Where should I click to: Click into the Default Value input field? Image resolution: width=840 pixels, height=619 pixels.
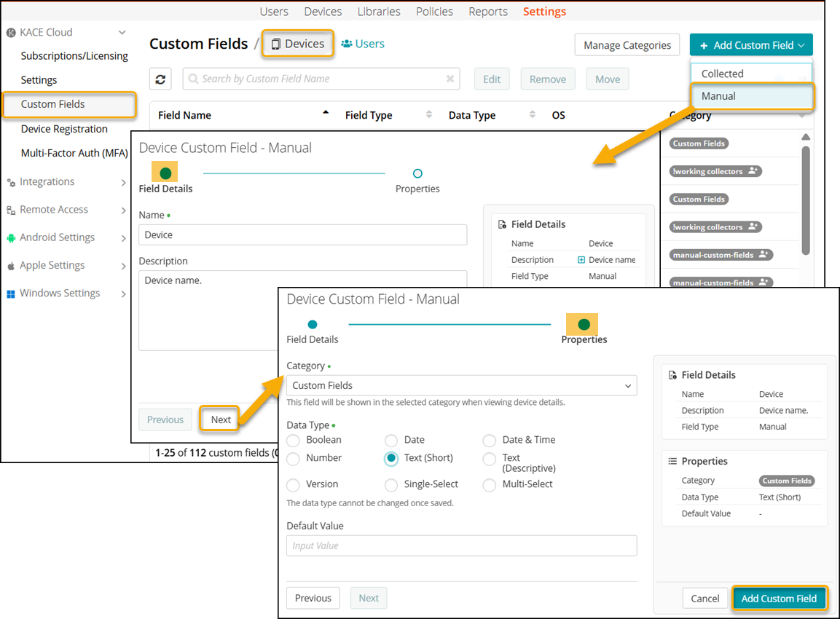click(x=461, y=545)
